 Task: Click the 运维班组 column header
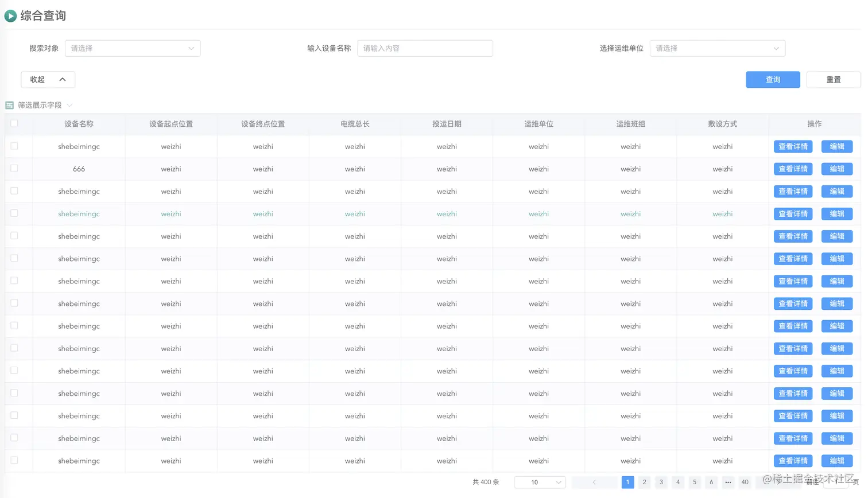coord(630,124)
